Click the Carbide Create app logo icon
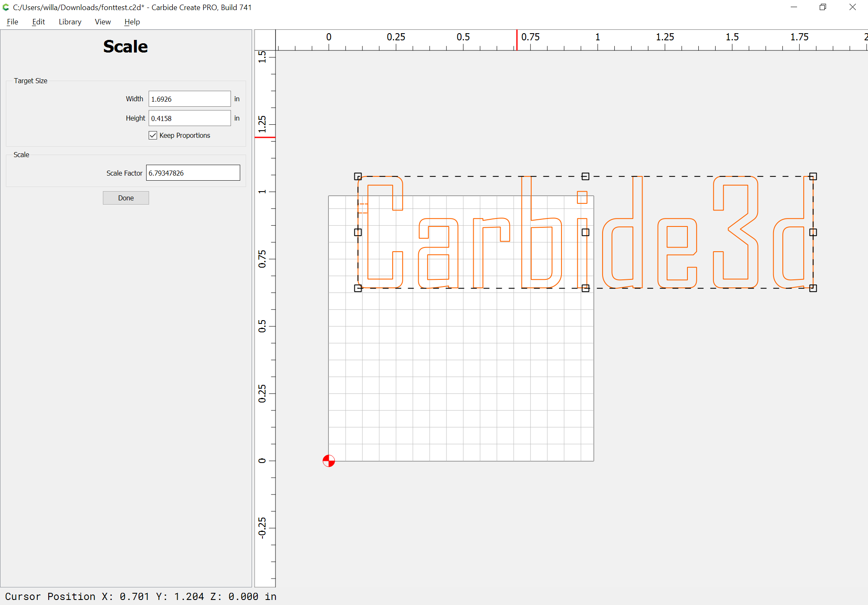The image size is (868, 605). (x=6, y=7)
